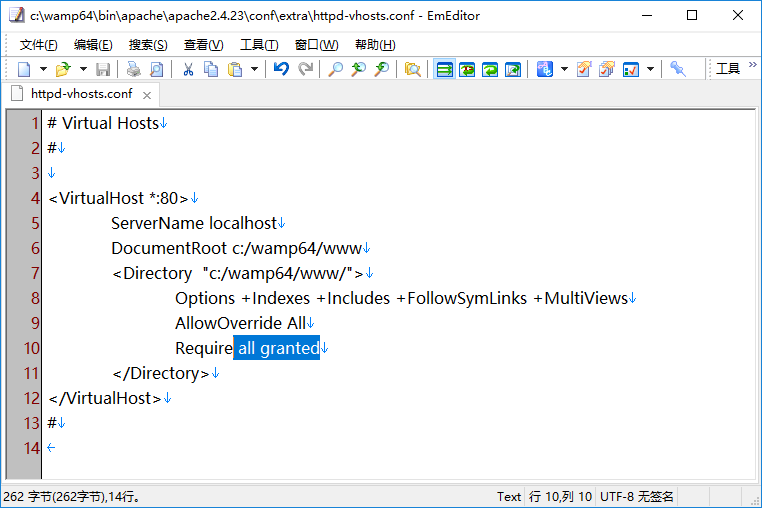
Task: Open customize checklist icon
Action: pos(631,70)
